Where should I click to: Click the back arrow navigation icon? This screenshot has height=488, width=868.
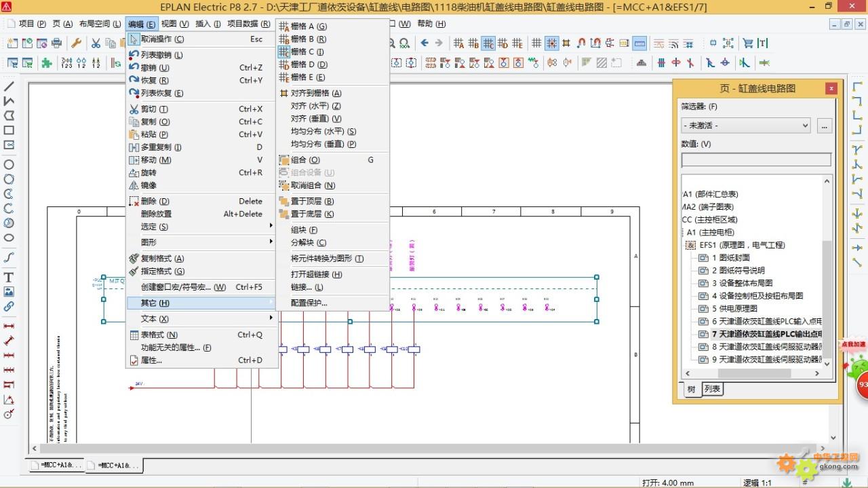pos(425,43)
